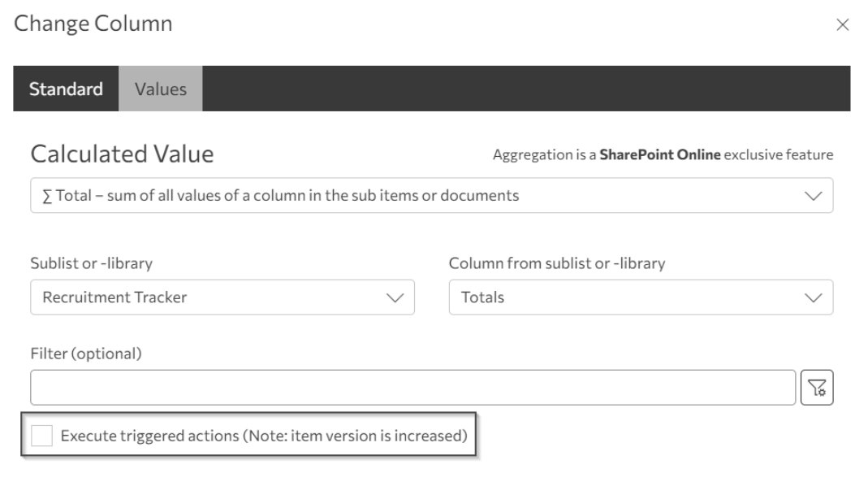Close the Change Column dialog

(x=842, y=25)
